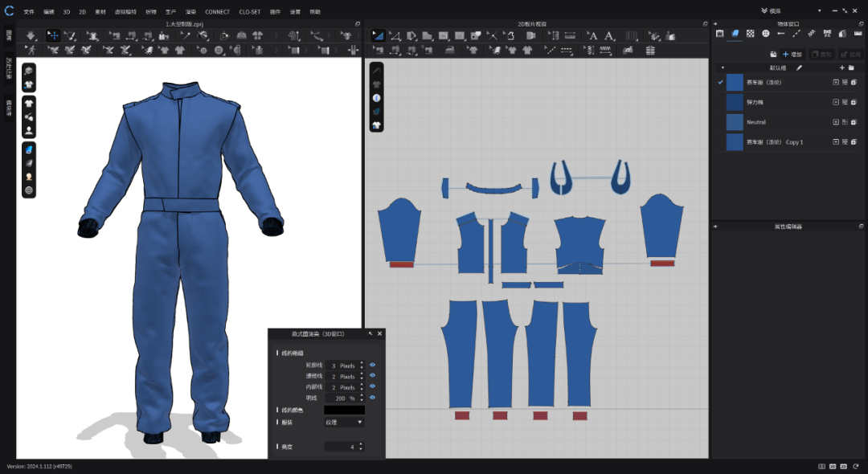This screenshot has height=474, width=868.
Task: Open the Fabric tab in Object Browser
Action: pyautogui.click(x=735, y=34)
